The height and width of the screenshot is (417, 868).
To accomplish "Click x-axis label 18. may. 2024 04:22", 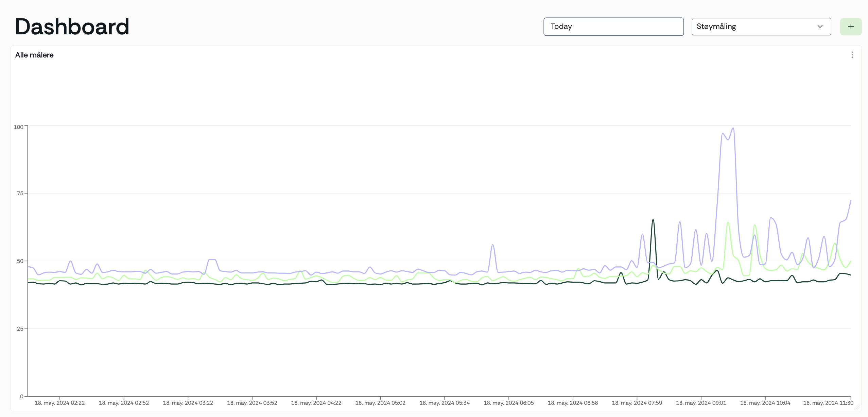I will tap(316, 403).
